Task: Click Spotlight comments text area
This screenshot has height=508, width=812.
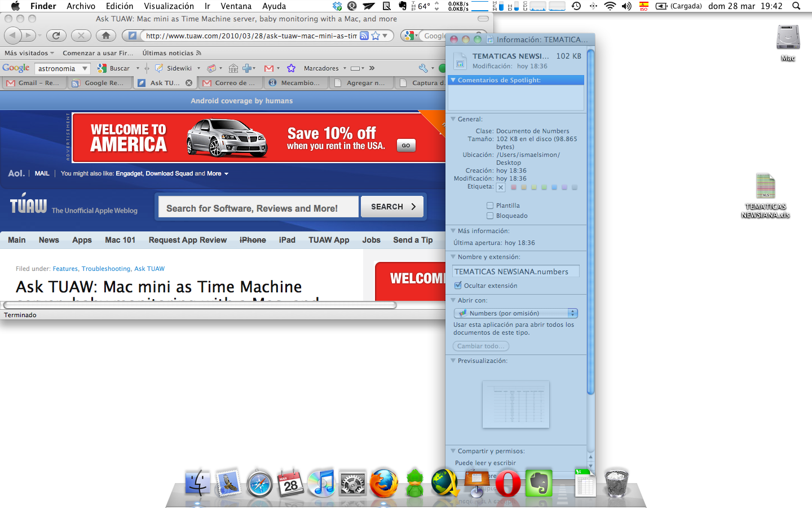Action: [516, 98]
